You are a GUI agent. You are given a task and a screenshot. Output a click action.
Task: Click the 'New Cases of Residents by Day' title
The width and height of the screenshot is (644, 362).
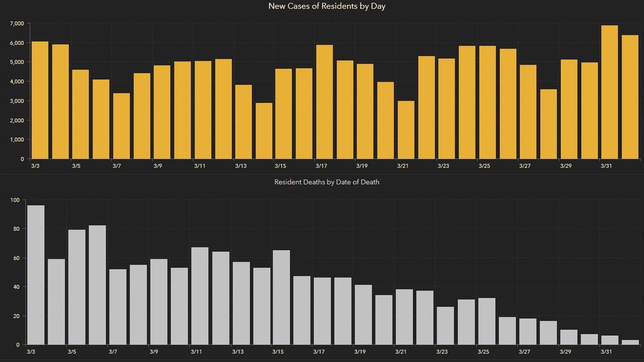point(327,7)
